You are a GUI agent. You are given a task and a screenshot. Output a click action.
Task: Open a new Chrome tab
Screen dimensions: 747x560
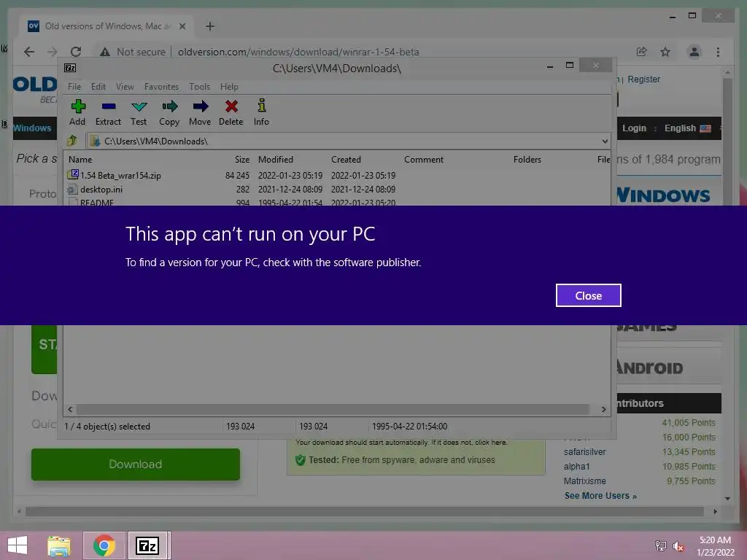pyautogui.click(x=210, y=26)
